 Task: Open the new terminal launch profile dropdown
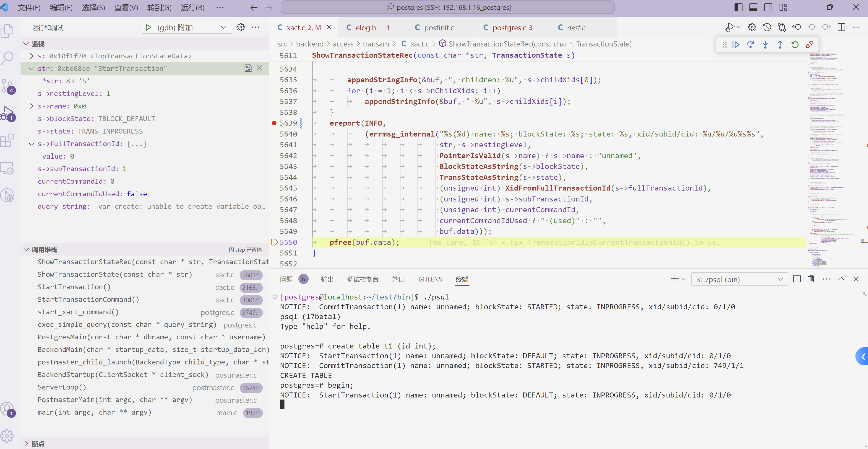tap(684, 279)
